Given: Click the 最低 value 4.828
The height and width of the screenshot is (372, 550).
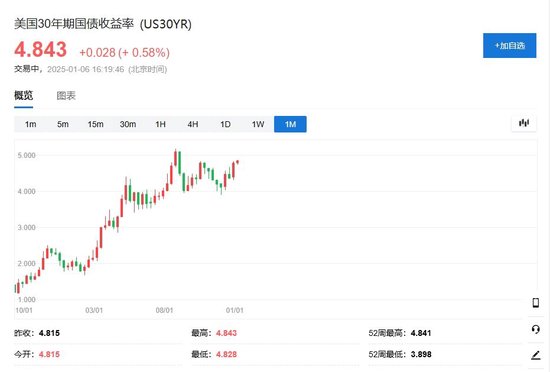Looking at the screenshot, I should coord(226,354).
